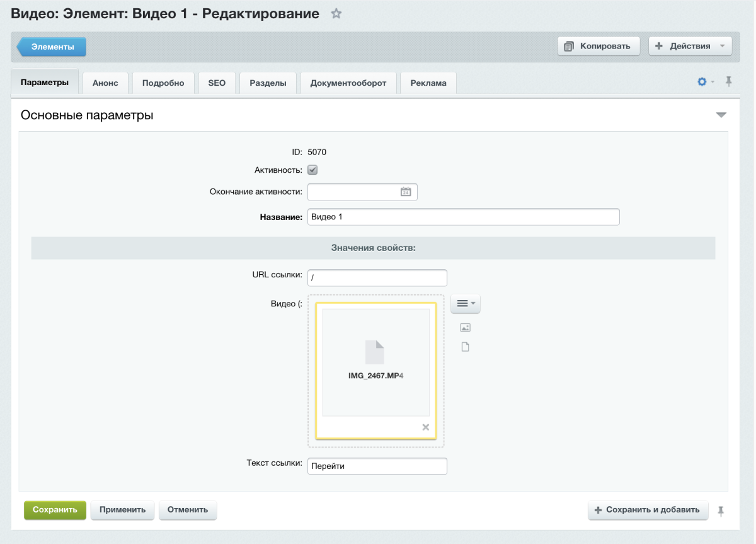Click the Название text field
This screenshot has width=756, height=544.
pyautogui.click(x=463, y=217)
